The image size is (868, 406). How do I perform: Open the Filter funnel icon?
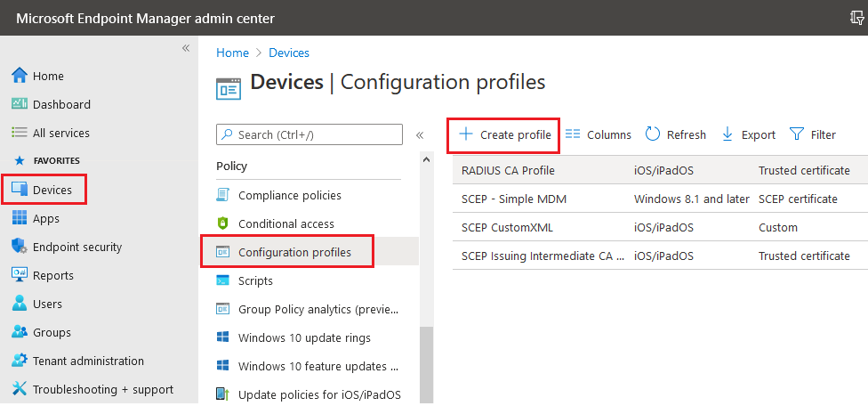tap(797, 134)
